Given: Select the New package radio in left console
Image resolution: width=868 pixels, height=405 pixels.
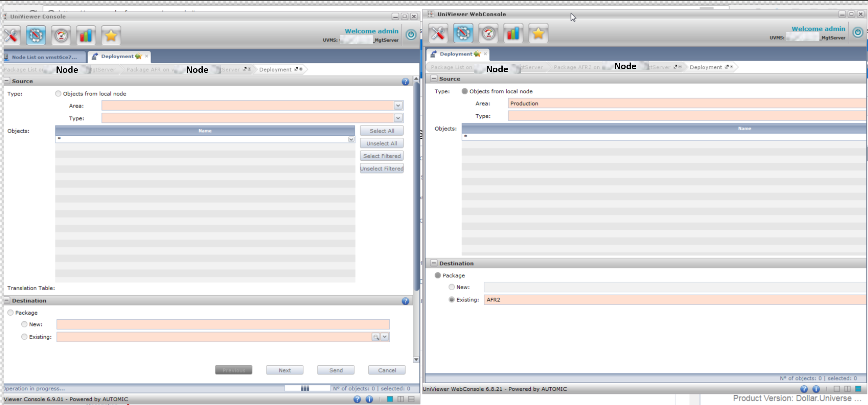Looking at the screenshot, I should coord(24,324).
